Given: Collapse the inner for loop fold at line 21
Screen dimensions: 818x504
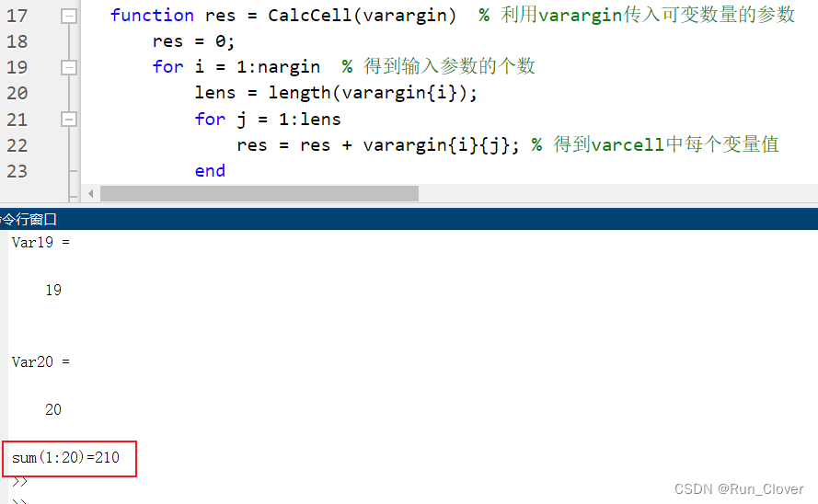Looking at the screenshot, I should coord(68,120).
